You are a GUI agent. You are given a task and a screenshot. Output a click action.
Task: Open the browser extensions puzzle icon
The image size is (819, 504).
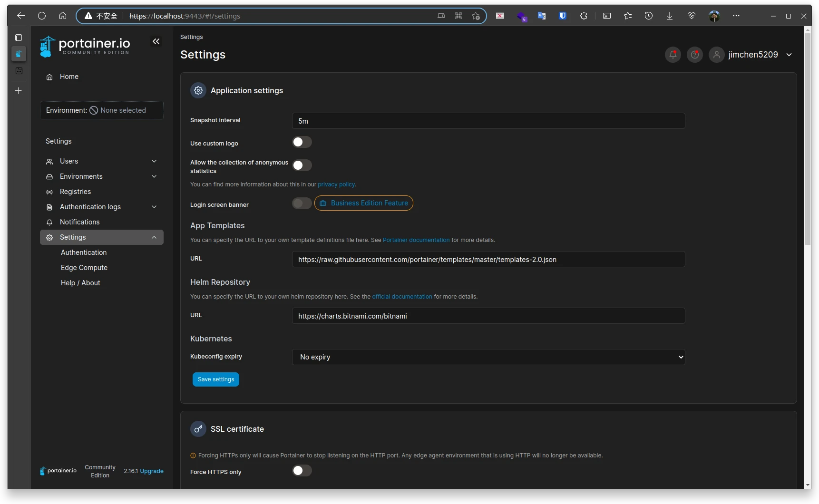[x=584, y=16]
